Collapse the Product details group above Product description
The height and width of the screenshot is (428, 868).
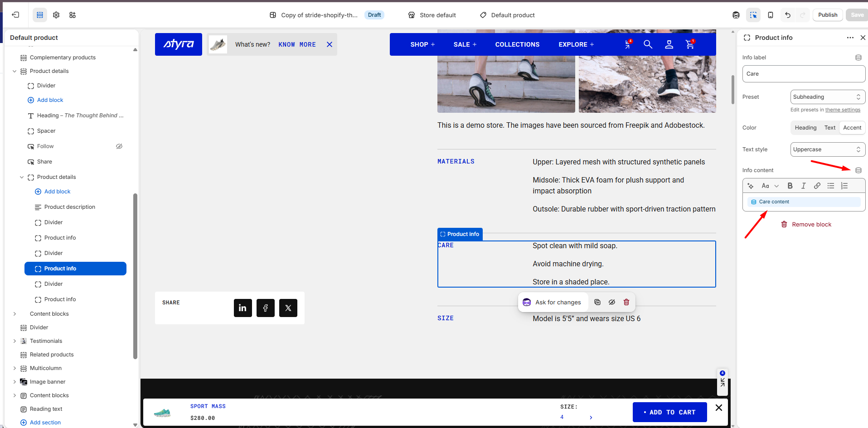point(22,177)
